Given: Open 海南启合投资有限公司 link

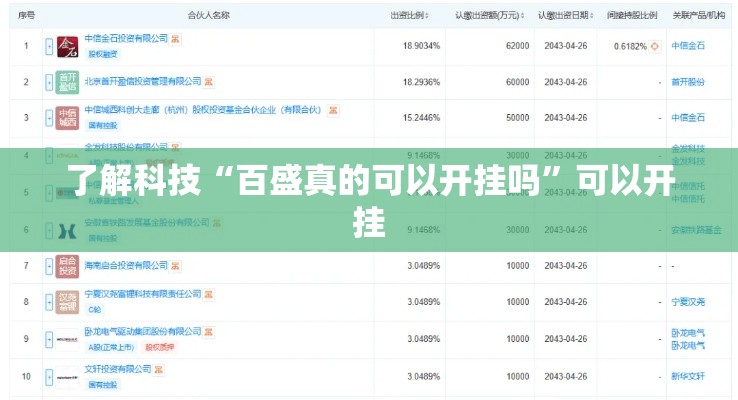Looking at the screenshot, I should 126,265.
